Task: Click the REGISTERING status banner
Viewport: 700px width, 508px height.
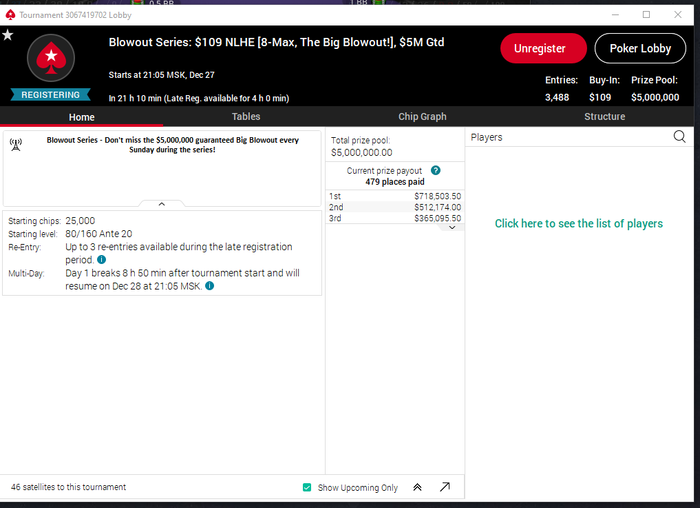Action: (50, 95)
